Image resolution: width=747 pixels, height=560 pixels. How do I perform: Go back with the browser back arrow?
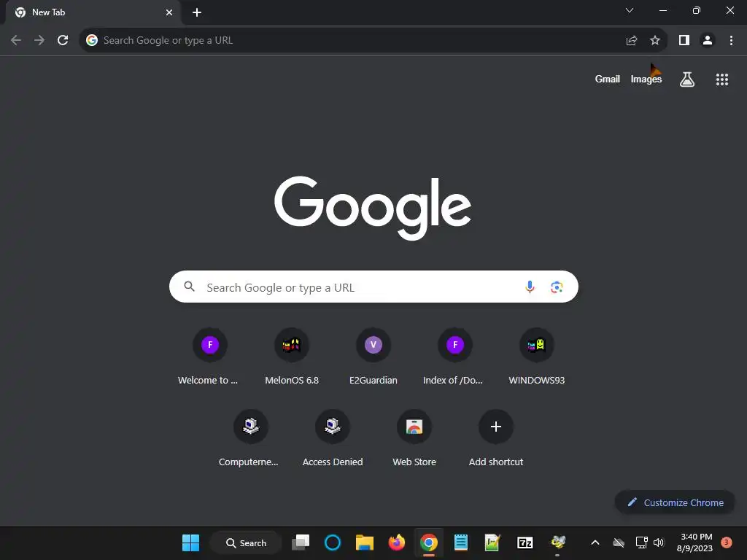coord(16,41)
